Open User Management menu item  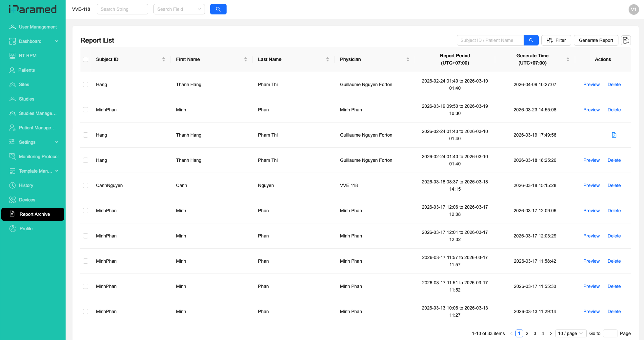click(33, 27)
